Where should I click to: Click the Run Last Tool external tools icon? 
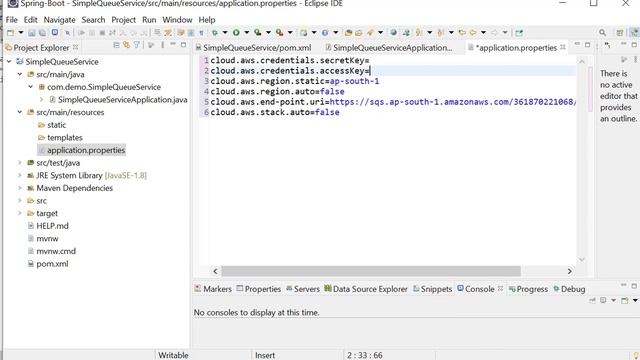pyautogui.click(x=280, y=33)
